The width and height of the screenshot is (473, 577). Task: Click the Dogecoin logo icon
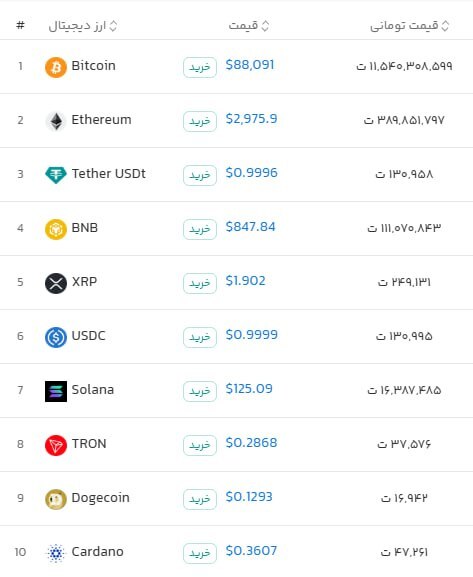[56, 499]
